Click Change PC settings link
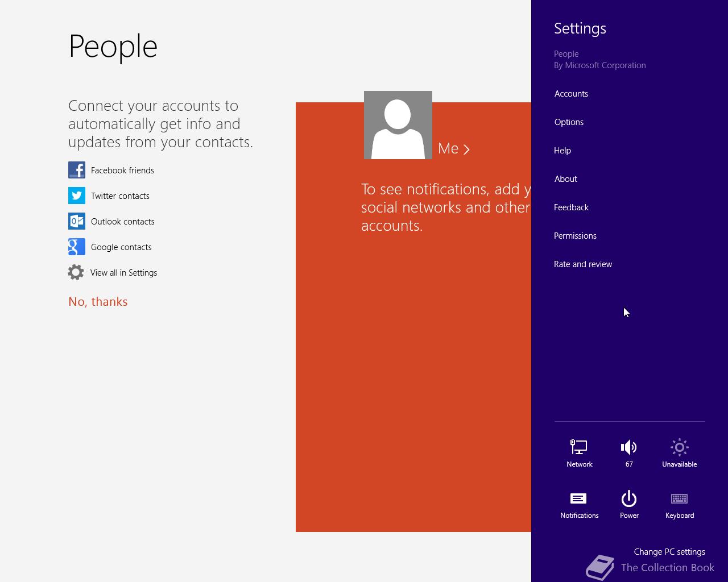The height and width of the screenshot is (582, 728). (669, 552)
